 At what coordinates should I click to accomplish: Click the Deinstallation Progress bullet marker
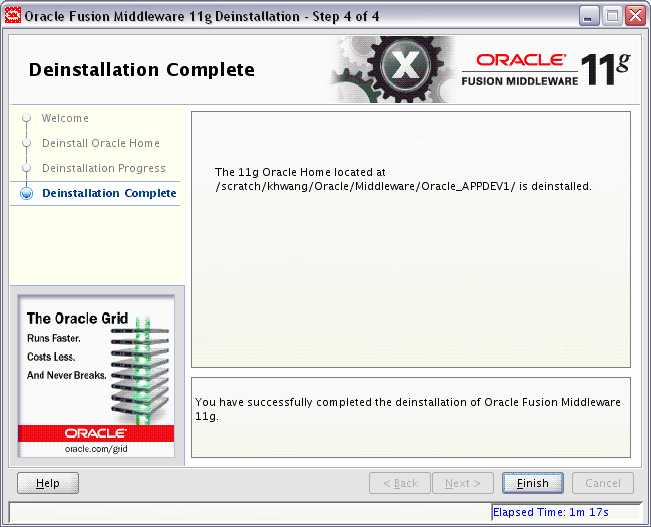tap(27, 168)
